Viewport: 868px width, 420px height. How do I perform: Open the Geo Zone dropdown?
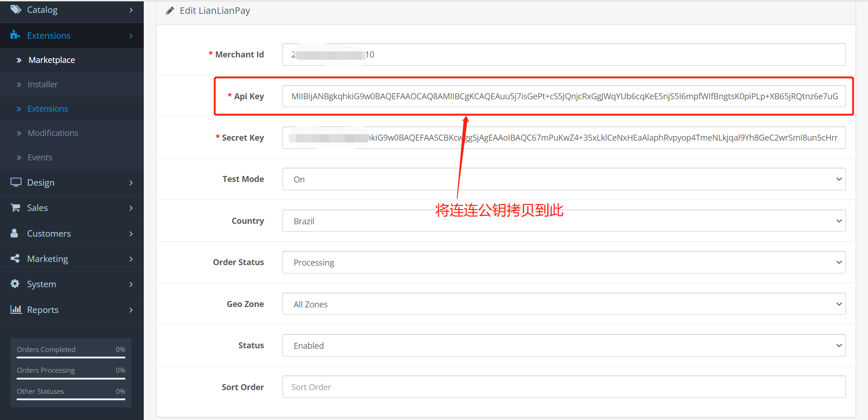pos(564,304)
